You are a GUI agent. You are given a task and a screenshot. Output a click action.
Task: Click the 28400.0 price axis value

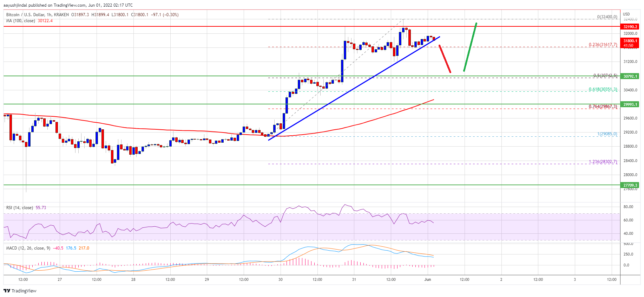tap(630, 161)
